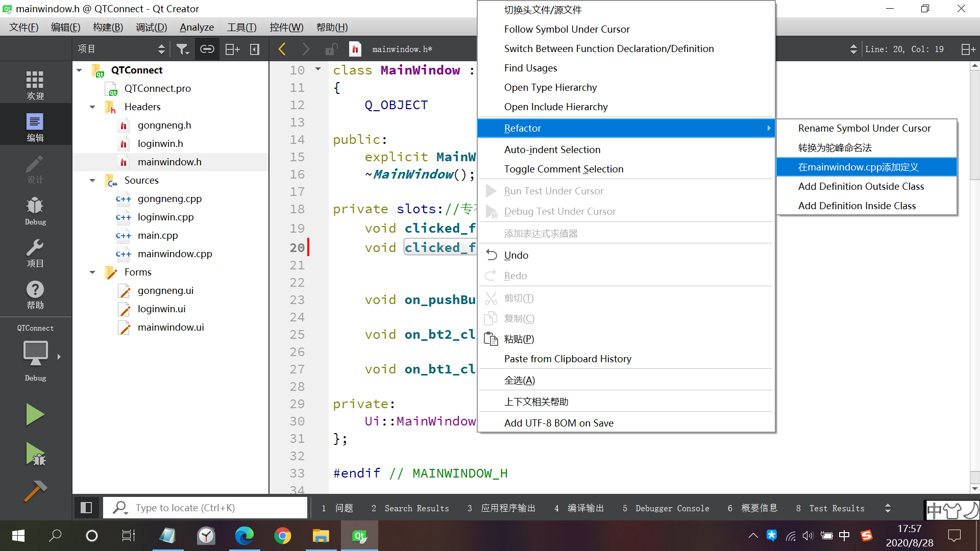Collapse the Headers folder
Image resolution: width=980 pixels, height=551 pixels.
pyautogui.click(x=92, y=107)
